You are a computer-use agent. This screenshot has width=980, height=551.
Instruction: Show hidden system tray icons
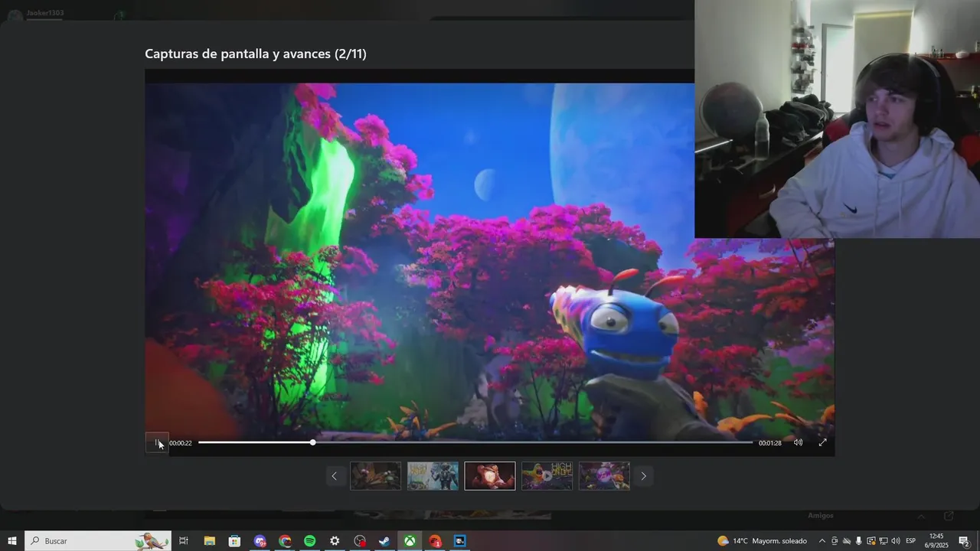click(822, 541)
